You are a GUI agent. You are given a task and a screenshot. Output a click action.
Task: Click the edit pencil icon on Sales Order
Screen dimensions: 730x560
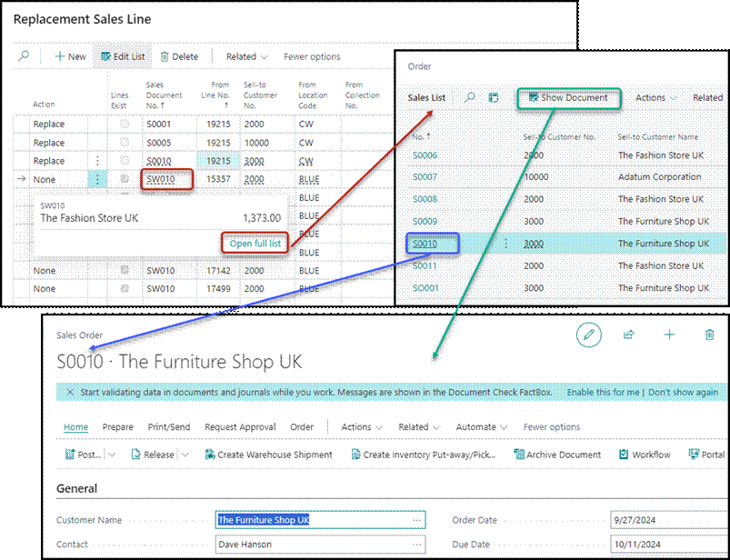[x=589, y=335]
